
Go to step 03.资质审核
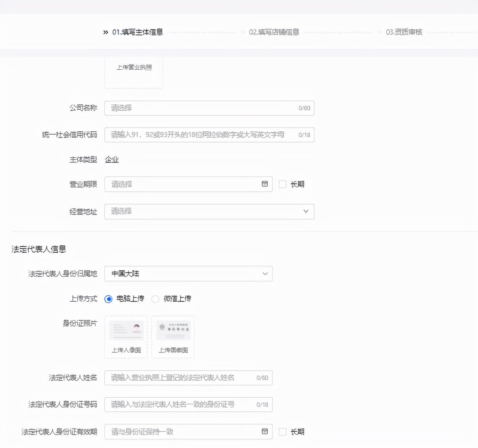coord(404,32)
